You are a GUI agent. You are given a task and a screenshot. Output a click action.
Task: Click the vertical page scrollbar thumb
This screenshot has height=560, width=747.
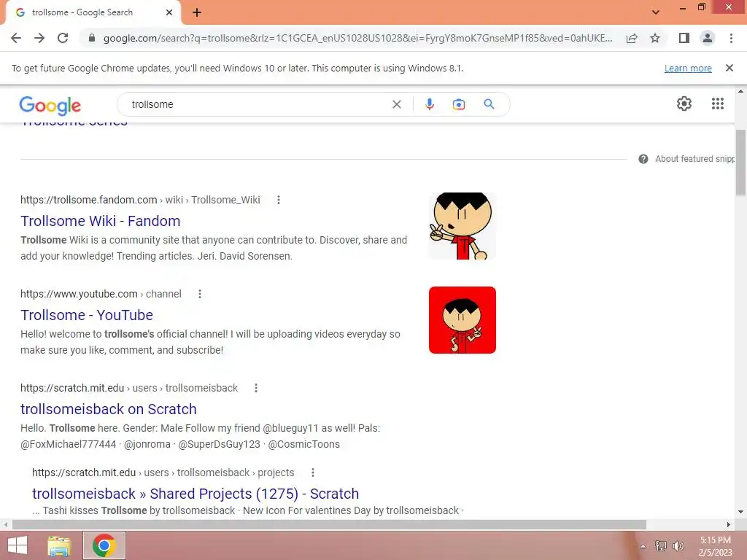click(740, 162)
